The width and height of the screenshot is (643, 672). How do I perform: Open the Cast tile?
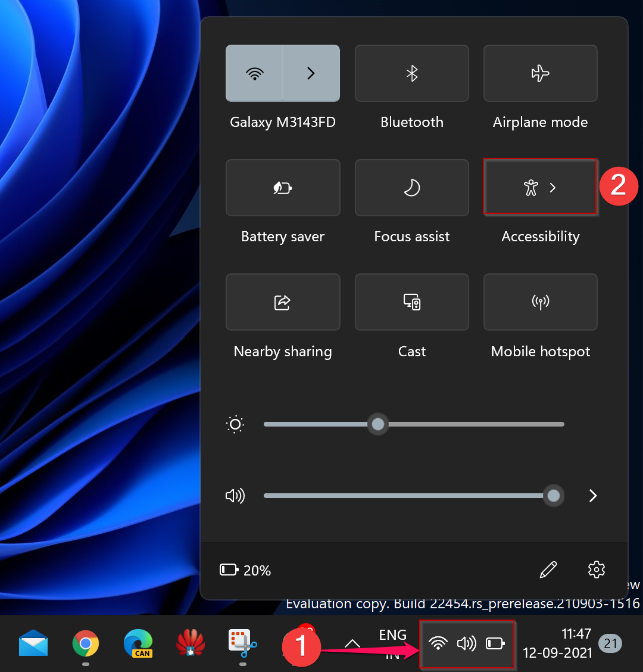pyautogui.click(x=411, y=302)
